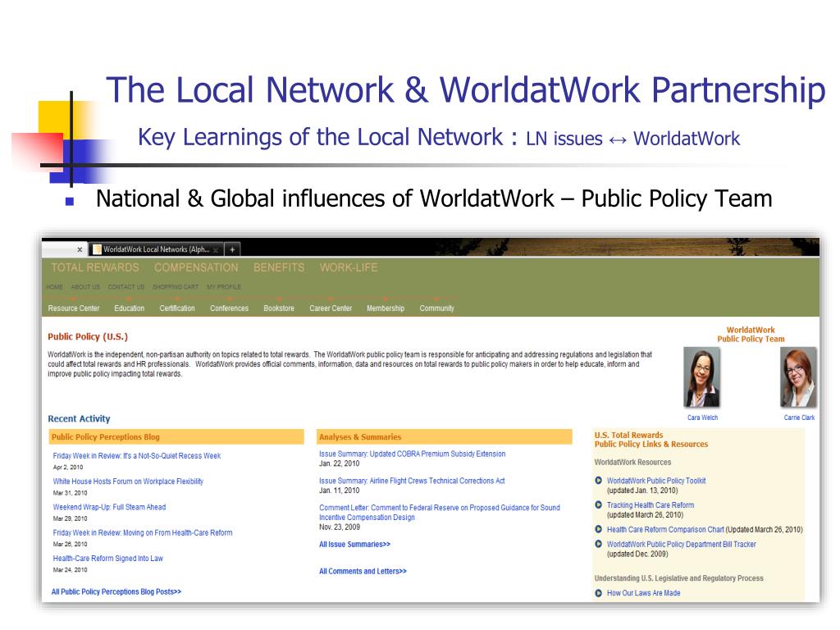The width and height of the screenshot is (840, 630).
Task: Open White House Hosts Forum on Workplace Flexibility
Action: pyautogui.click(x=128, y=482)
